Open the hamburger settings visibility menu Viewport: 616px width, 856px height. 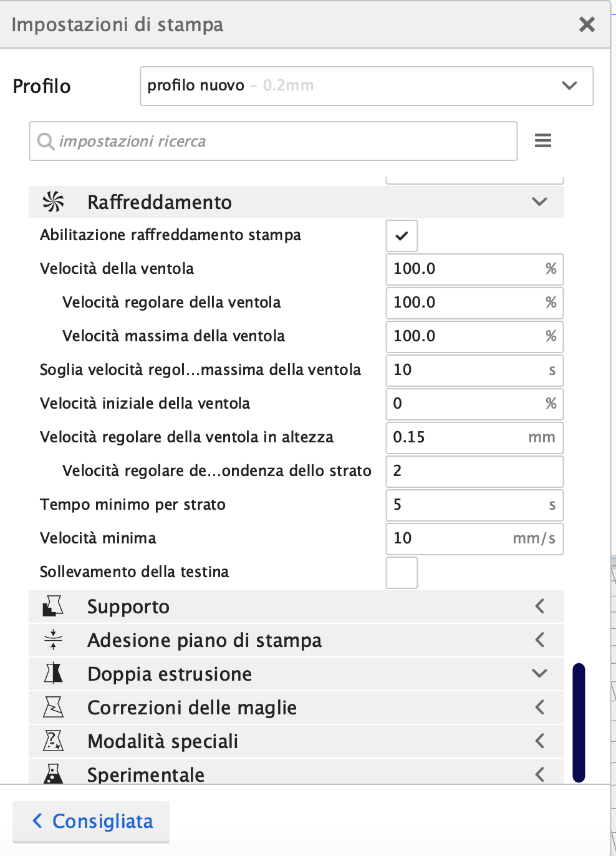click(543, 140)
